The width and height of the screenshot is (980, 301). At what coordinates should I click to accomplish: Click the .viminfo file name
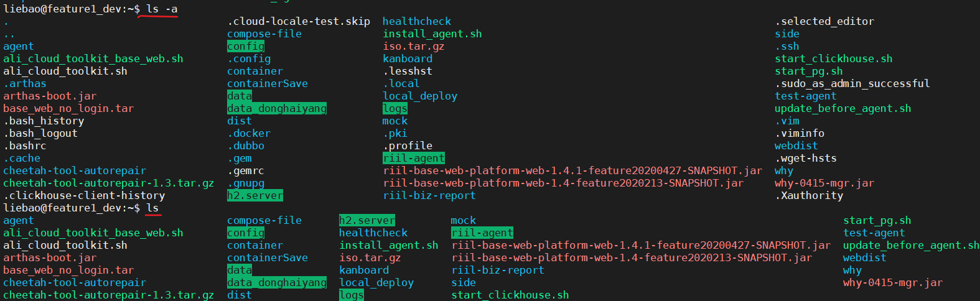click(x=800, y=133)
